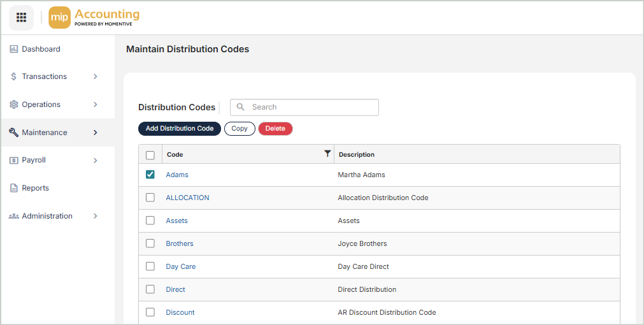Open the Code column filter icon
The image size is (644, 325).
point(327,154)
